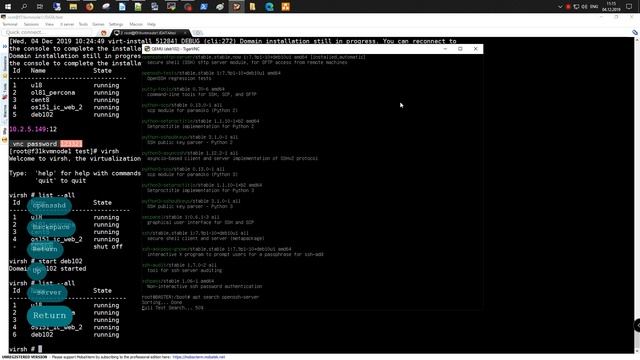
Task: Show hidden system tray icons chevron
Action: pos(560,7)
